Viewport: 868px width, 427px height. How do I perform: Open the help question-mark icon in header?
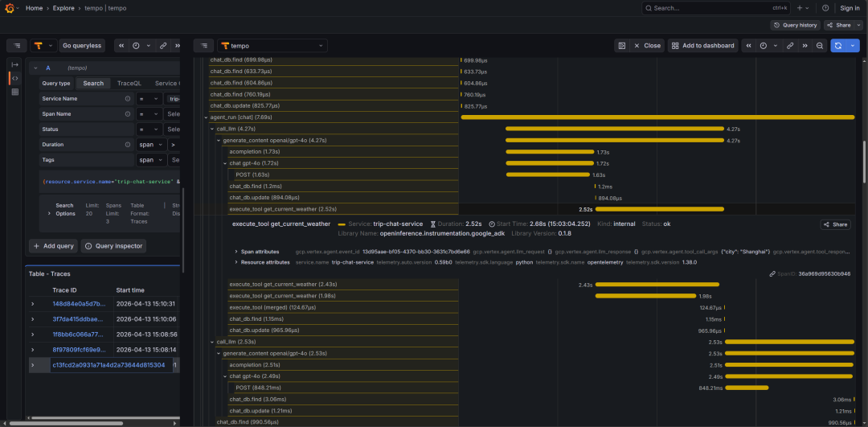point(825,8)
